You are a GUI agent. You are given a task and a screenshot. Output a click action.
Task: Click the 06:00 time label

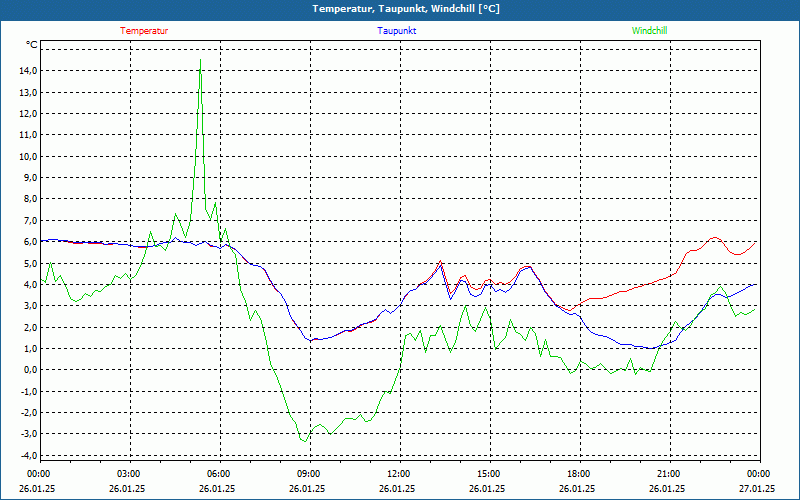(x=220, y=474)
